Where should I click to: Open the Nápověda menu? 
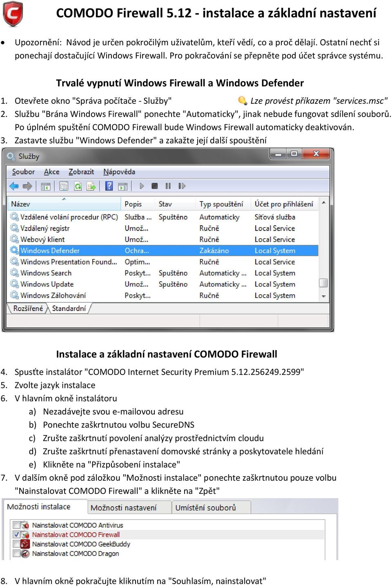pos(119,172)
